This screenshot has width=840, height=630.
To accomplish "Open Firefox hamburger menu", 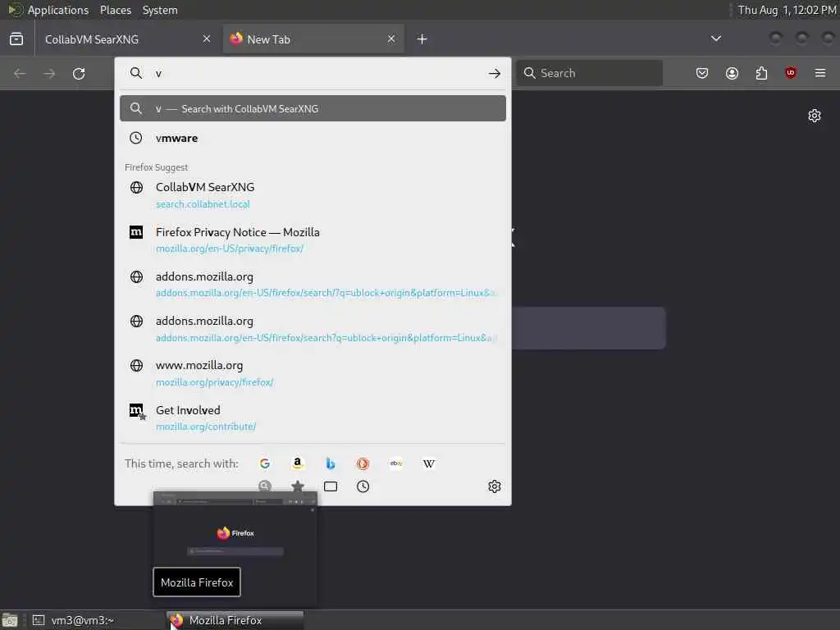I will [x=820, y=73].
